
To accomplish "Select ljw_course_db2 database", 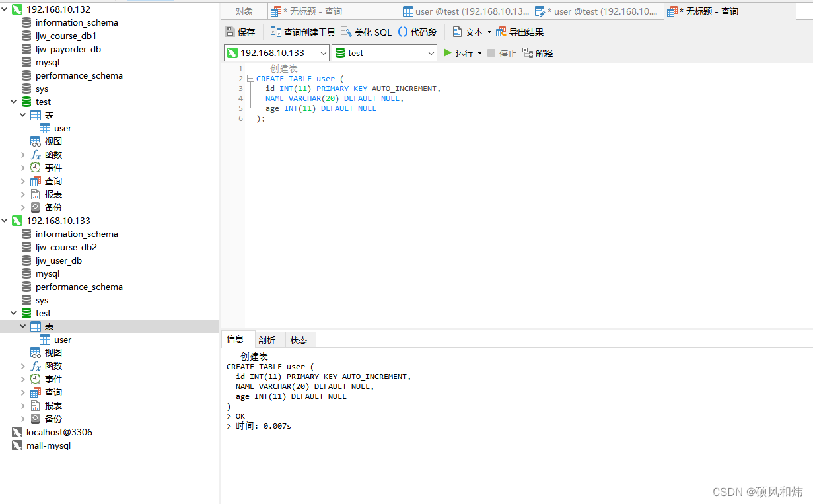I will (66, 247).
